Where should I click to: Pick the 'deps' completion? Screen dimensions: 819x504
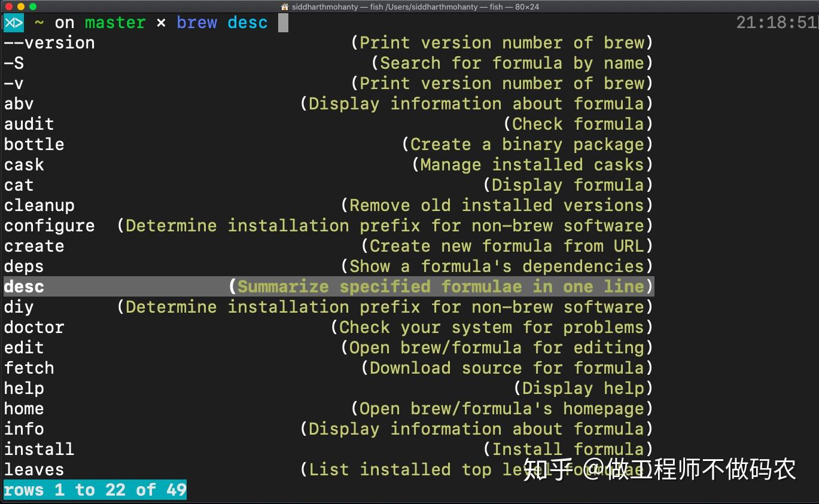[24, 267]
